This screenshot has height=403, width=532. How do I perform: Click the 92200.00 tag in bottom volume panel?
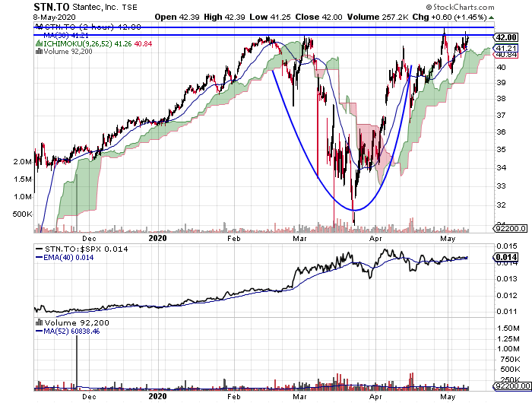pos(512,386)
